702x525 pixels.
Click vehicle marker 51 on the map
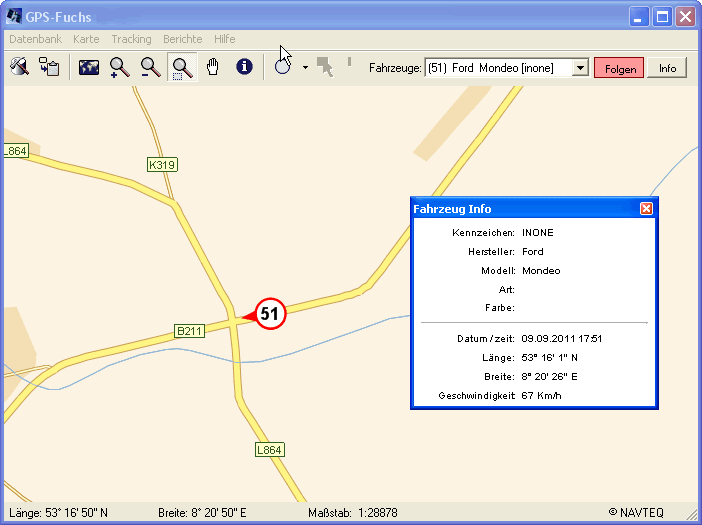pyautogui.click(x=269, y=314)
